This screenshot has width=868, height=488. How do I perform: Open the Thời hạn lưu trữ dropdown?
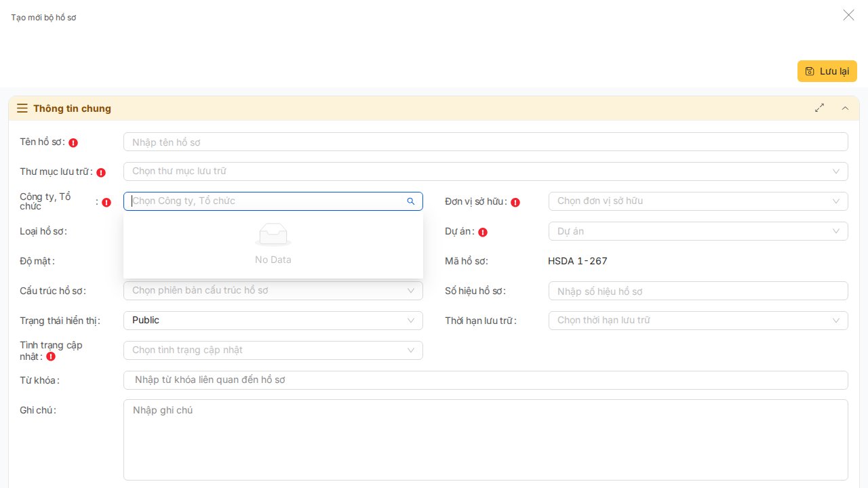coord(698,321)
